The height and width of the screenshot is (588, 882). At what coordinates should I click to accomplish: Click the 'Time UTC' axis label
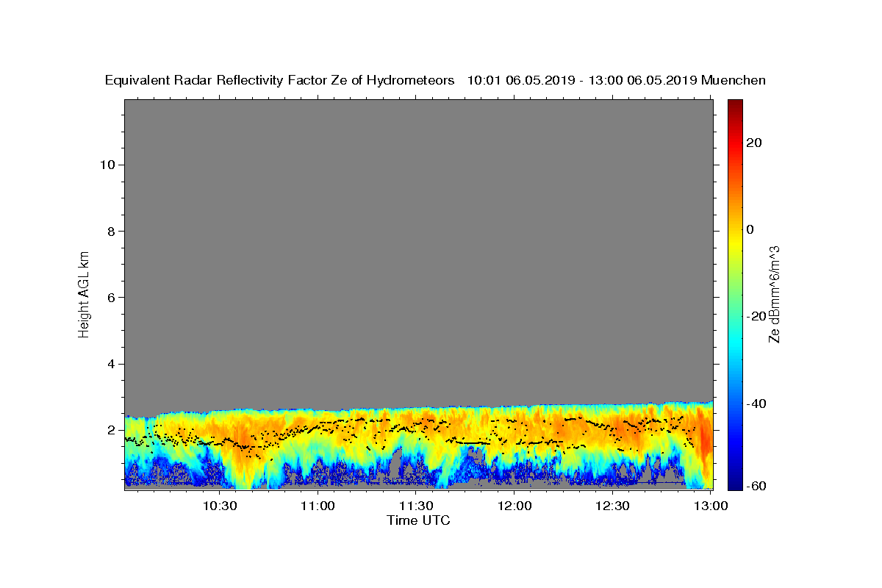coord(418,520)
